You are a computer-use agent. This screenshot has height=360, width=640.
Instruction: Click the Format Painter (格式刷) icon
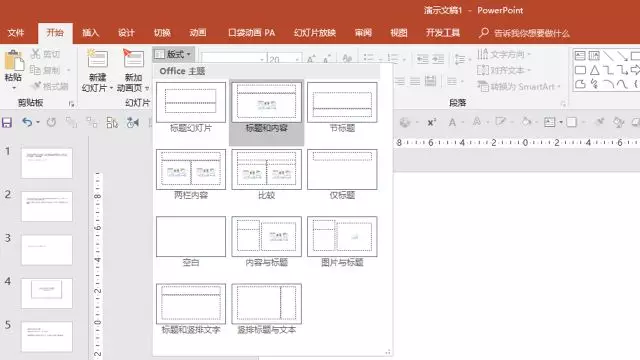click(36, 86)
